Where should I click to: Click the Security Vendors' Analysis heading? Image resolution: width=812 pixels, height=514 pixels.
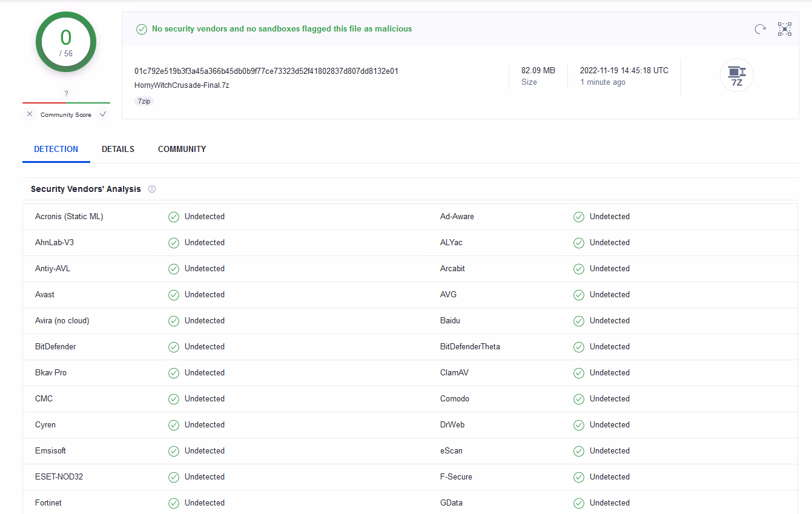[86, 189]
